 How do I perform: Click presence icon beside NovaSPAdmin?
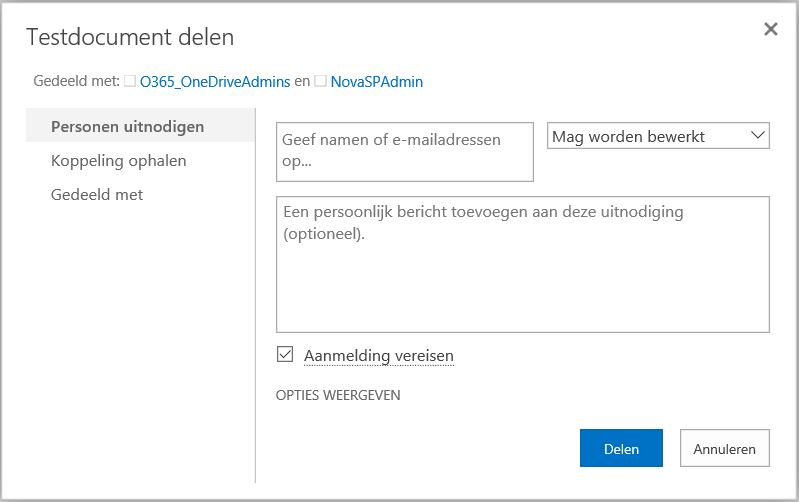[x=321, y=81]
